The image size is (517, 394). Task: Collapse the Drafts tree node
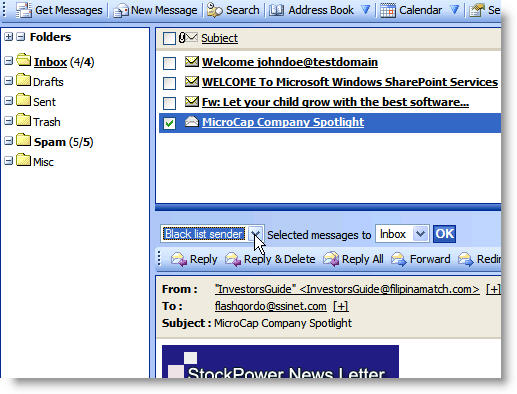(x=9, y=81)
